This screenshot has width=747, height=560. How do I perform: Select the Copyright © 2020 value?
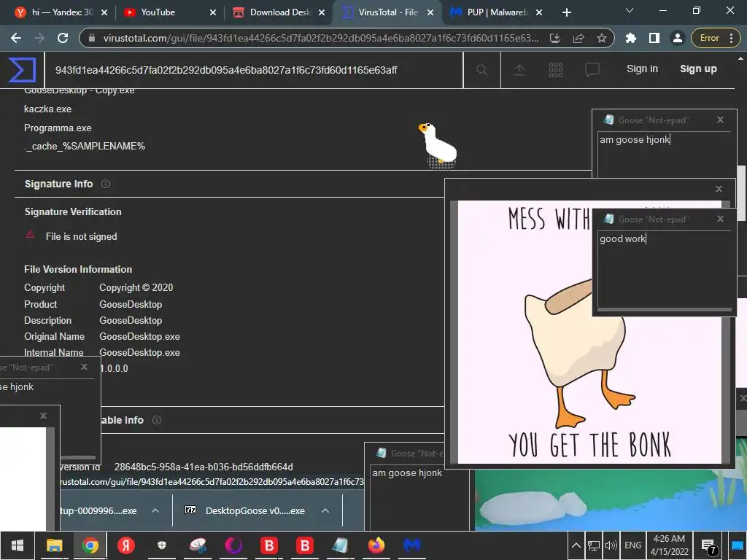click(x=136, y=287)
